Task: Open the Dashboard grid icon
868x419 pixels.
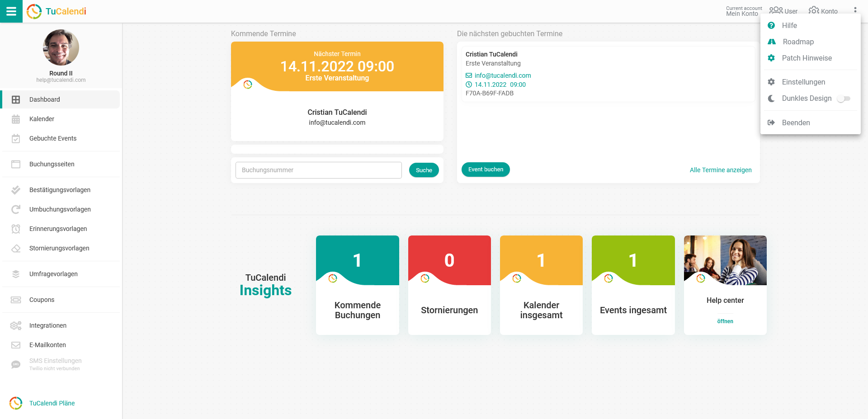Action: (16, 99)
